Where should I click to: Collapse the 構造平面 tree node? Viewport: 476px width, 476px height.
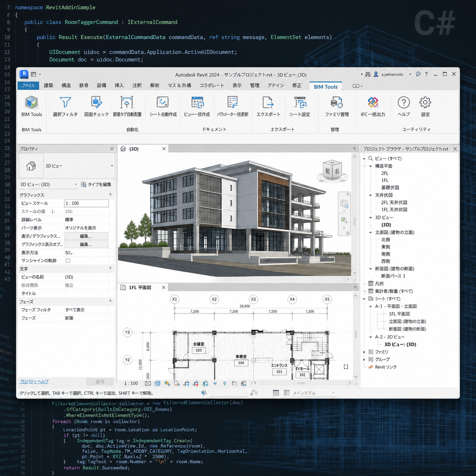370,166
